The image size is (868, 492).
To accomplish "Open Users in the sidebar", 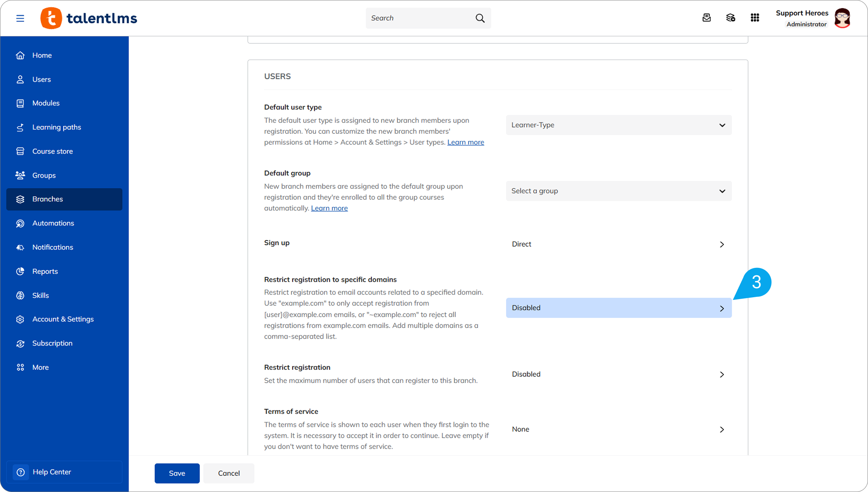I will 64,79.
